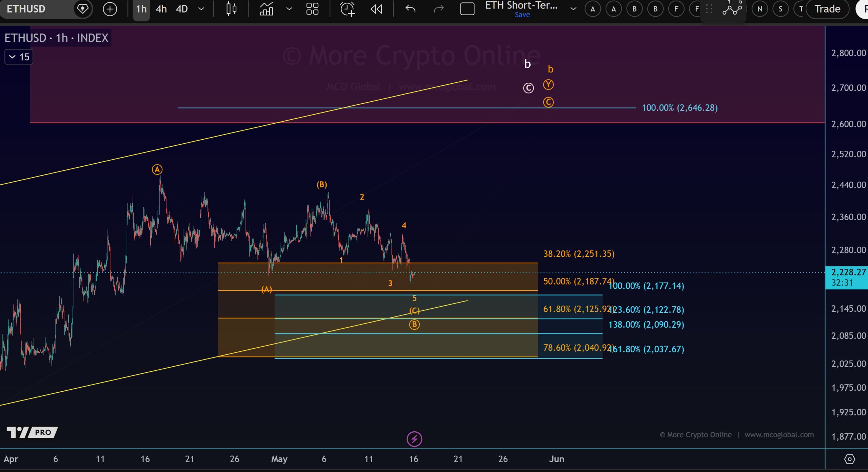
Task: Redo the last chart action
Action: (x=439, y=9)
